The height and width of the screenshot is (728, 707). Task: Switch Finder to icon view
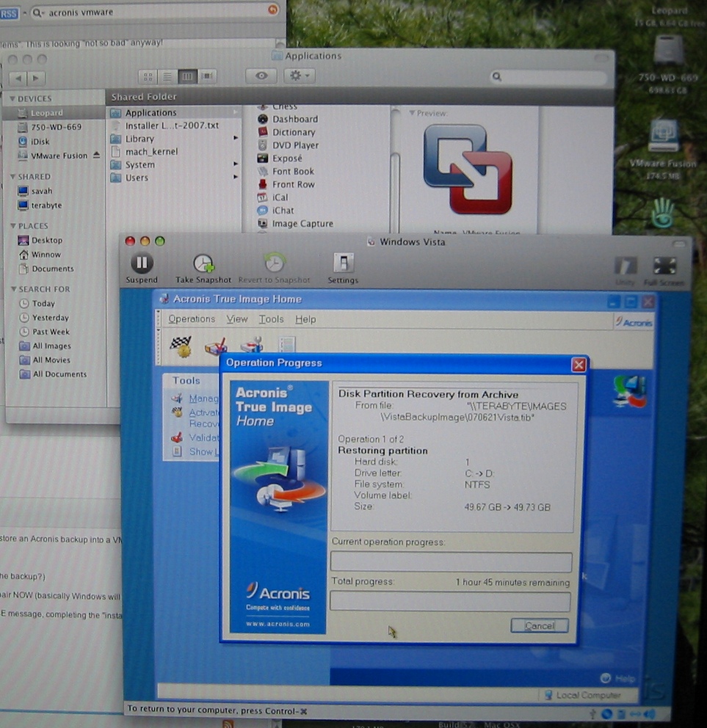tap(148, 76)
